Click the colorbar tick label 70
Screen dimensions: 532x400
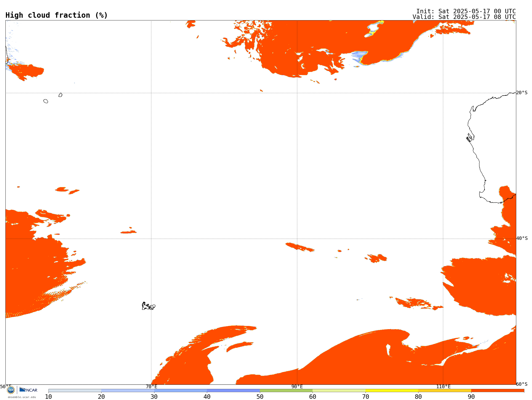tap(366, 397)
